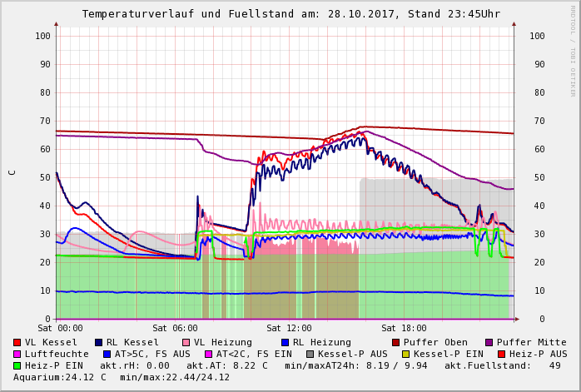Click the Puffer Oben legend swatch

pyautogui.click(x=396, y=342)
